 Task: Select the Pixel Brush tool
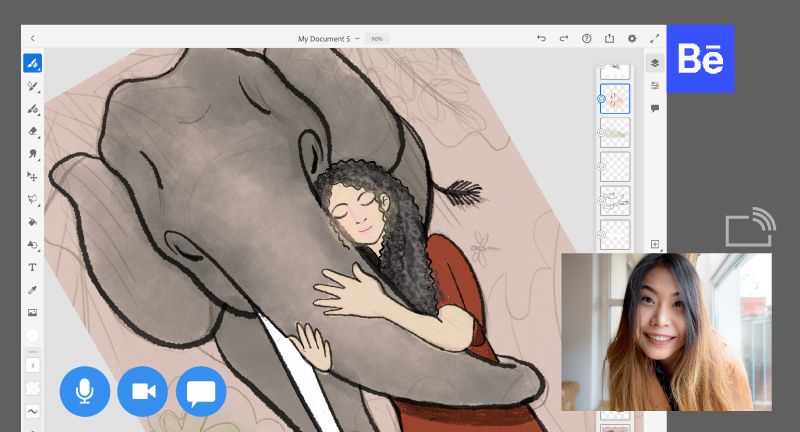pos(32,63)
